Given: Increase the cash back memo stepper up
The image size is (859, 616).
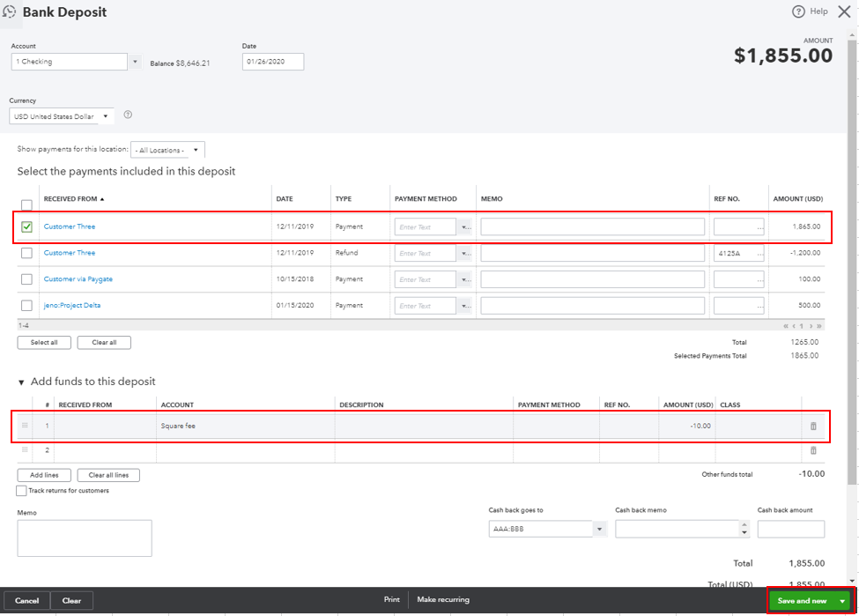Looking at the screenshot, I should (x=744, y=525).
